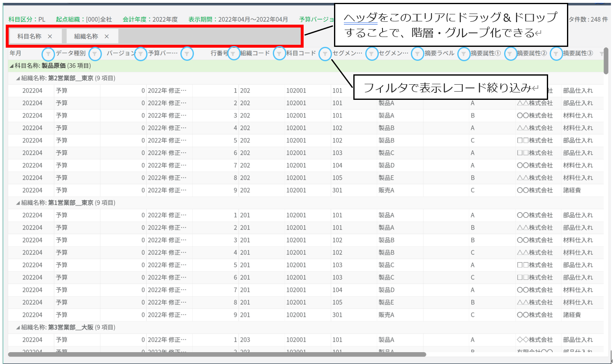The image size is (613, 364).
Task: Open the filter for 年月 column
Action: [48, 54]
